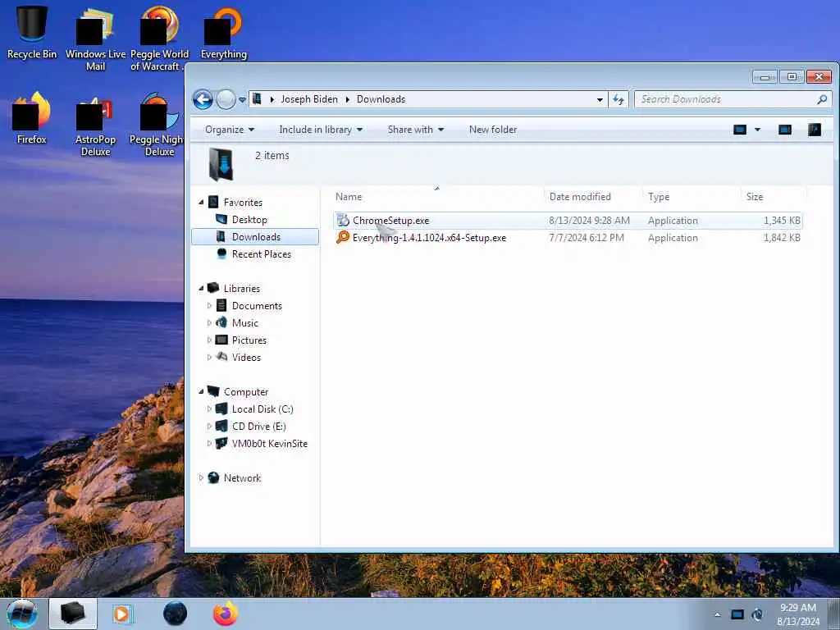
Task: Expand Local Disk (C:) node
Action: (x=209, y=409)
